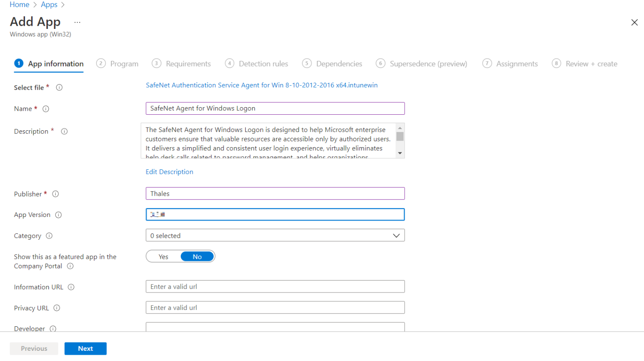This screenshot has width=644, height=361.
Task: Click the info icon beside Developer label
Action: click(53, 329)
